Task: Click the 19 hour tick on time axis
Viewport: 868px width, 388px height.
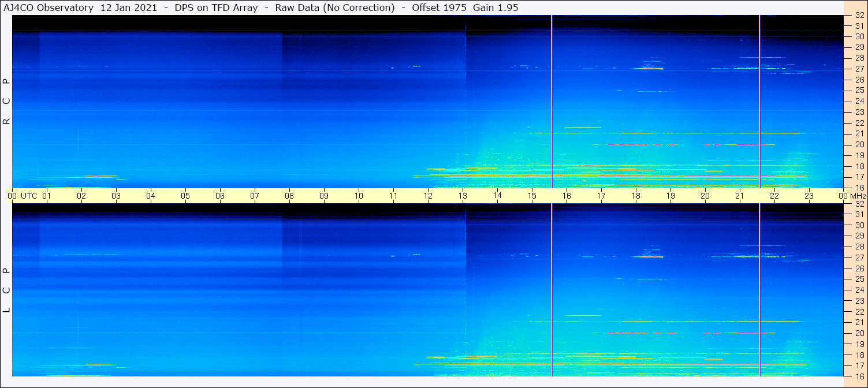Action: [x=670, y=196]
